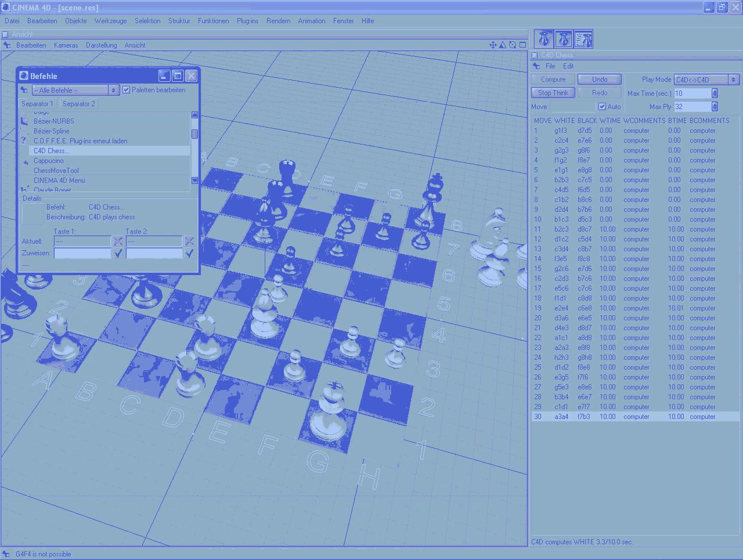Open the Plug-ins menu
Screen dimensions: 743x560
pyautogui.click(x=247, y=21)
